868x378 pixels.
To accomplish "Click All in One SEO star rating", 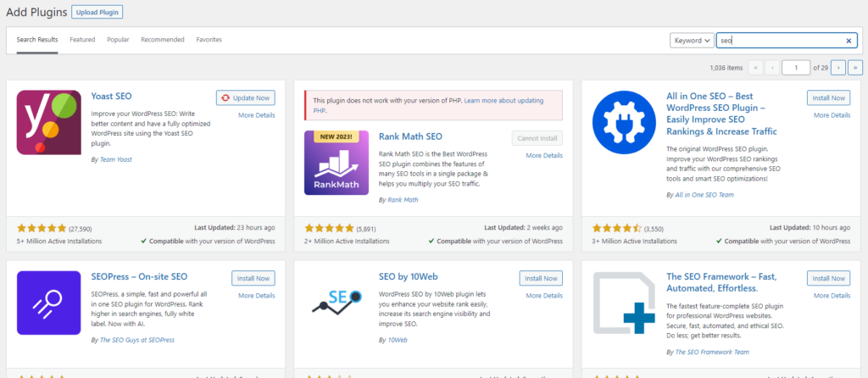I will (617, 228).
